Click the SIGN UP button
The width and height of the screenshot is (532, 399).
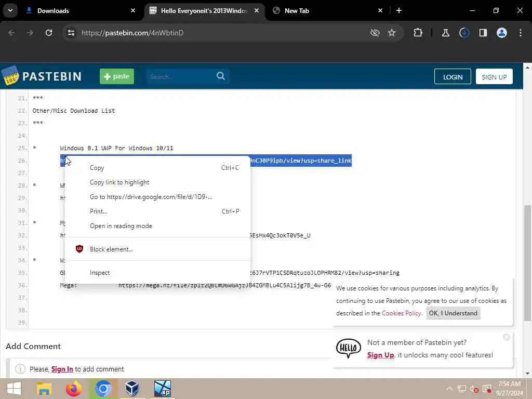coord(494,77)
